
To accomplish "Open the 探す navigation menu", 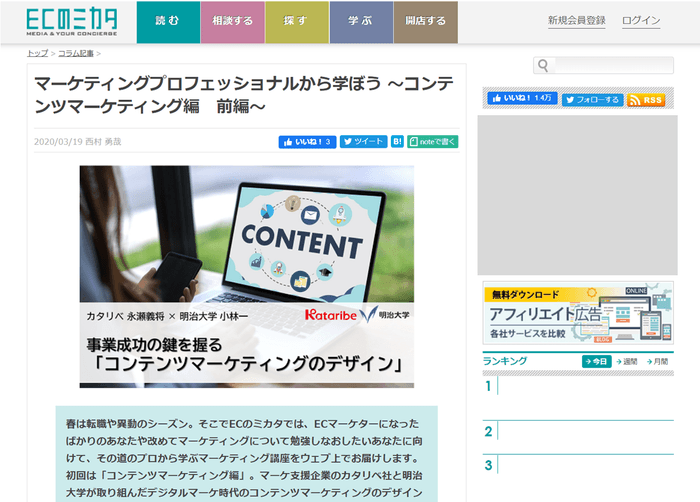I will click(x=295, y=21).
